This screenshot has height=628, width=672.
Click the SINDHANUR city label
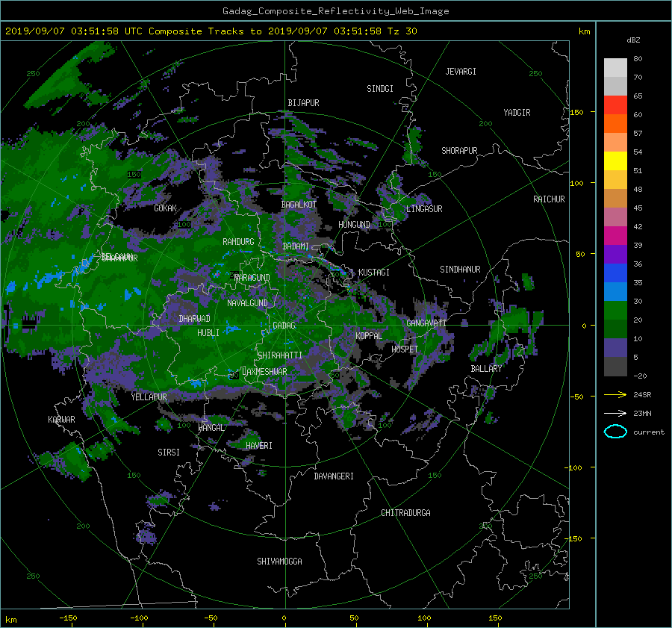click(460, 270)
